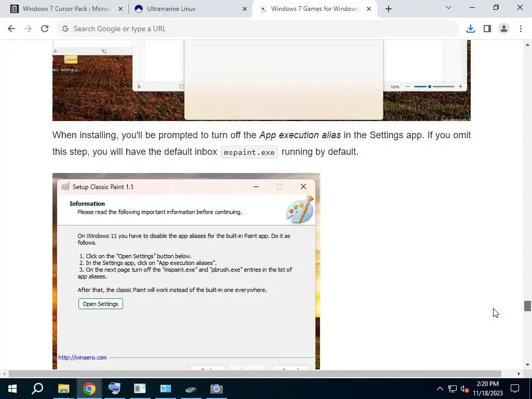Click the Google address bar field
Viewport: 532px width, 399px height.
257,29
